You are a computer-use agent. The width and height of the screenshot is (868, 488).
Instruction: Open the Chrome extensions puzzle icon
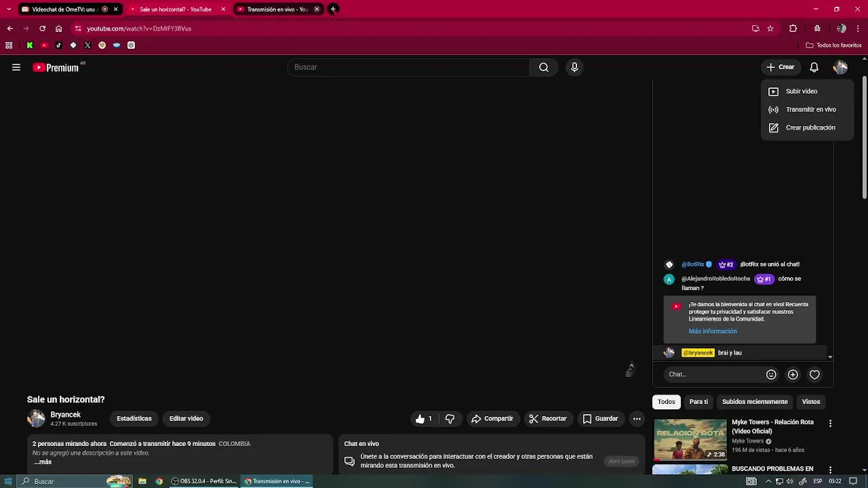click(793, 28)
